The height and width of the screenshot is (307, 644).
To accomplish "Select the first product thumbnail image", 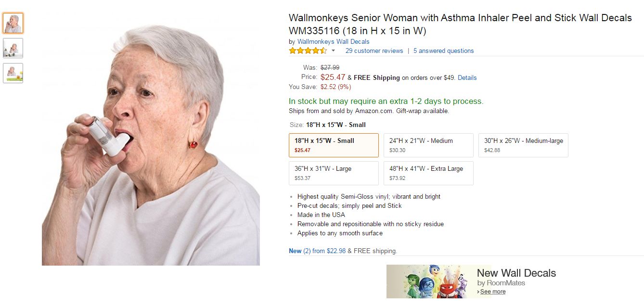I will (13, 23).
